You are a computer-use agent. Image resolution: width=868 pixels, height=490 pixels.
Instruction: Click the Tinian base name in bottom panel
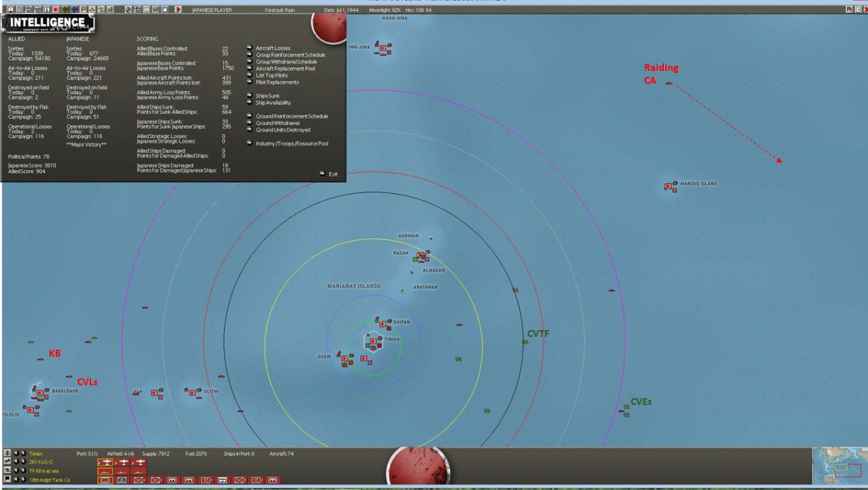click(x=36, y=454)
